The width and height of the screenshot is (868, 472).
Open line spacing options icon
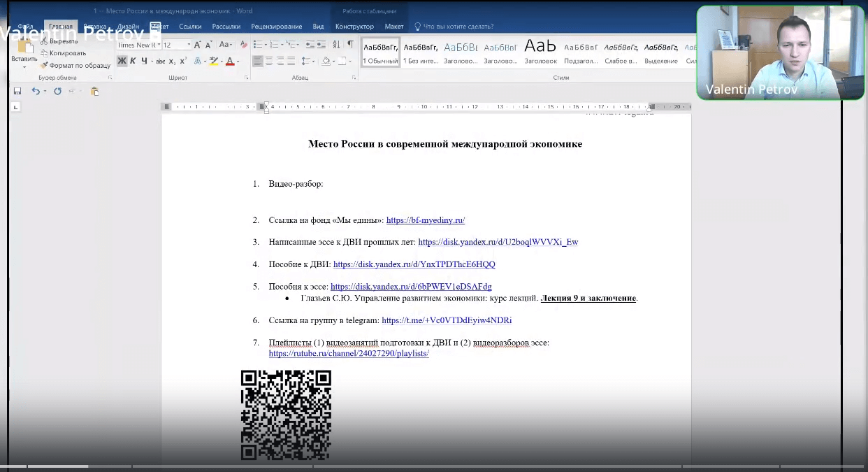(x=305, y=62)
